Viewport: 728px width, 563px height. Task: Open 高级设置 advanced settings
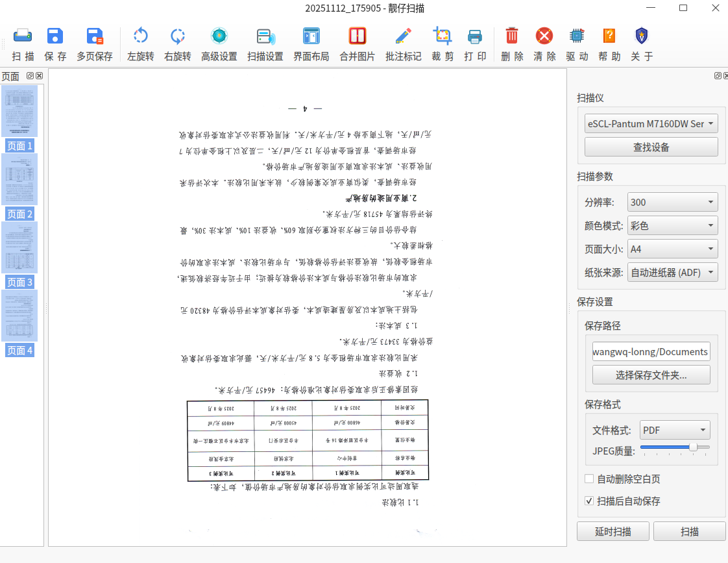[219, 45]
